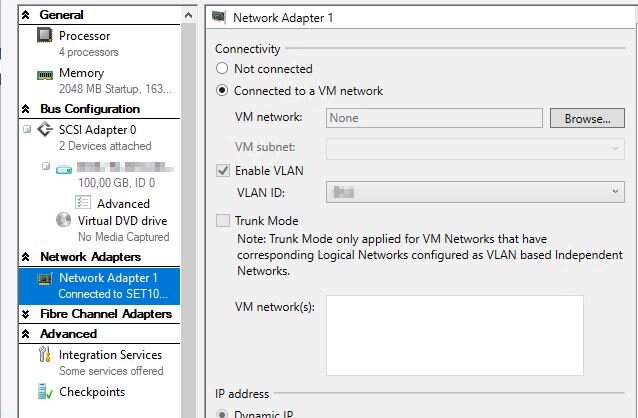
Task: Select the Processor chip icon
Action: (x=44, y=35)
